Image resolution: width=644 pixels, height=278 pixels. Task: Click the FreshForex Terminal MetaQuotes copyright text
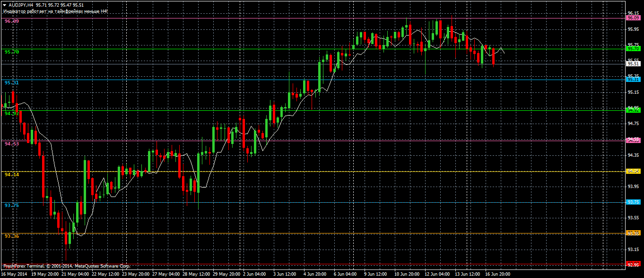(x=67, y=267)
